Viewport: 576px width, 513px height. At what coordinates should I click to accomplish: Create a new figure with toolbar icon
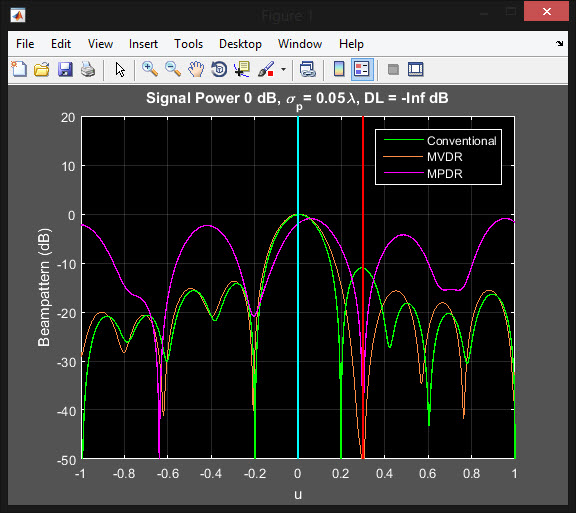[19, 69]
